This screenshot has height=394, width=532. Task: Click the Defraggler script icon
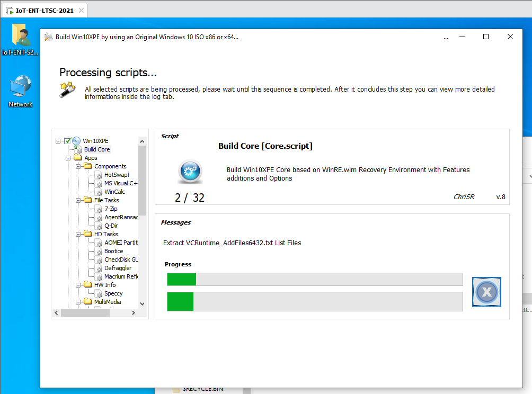click(x=99, y=268)
